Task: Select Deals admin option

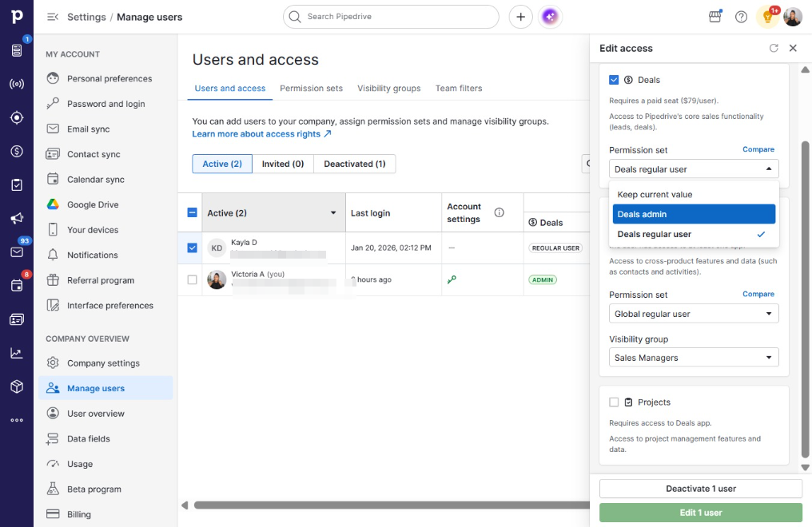Action: (x=694, y=214)
